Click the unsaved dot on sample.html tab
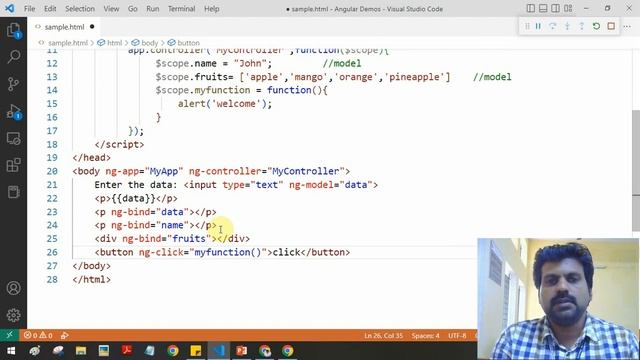Viewport: 640px width, 360px height. tap(92, 27)
